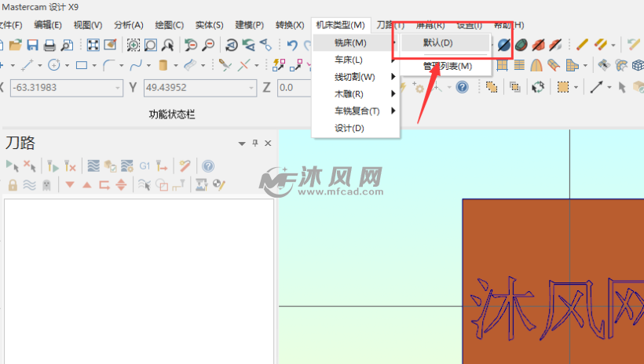Viewport: 644px width, 364px height.
Task: Print using the printer icon
Action: [x=49, y=45]
